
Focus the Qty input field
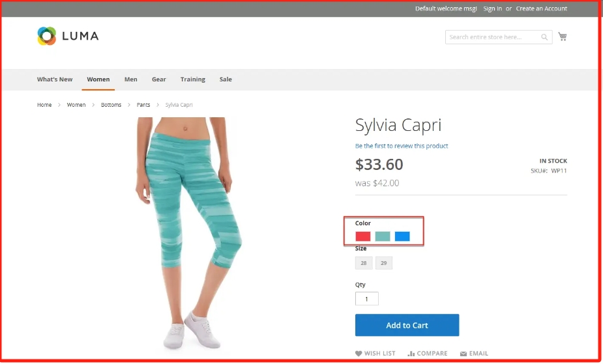[367, 299]
